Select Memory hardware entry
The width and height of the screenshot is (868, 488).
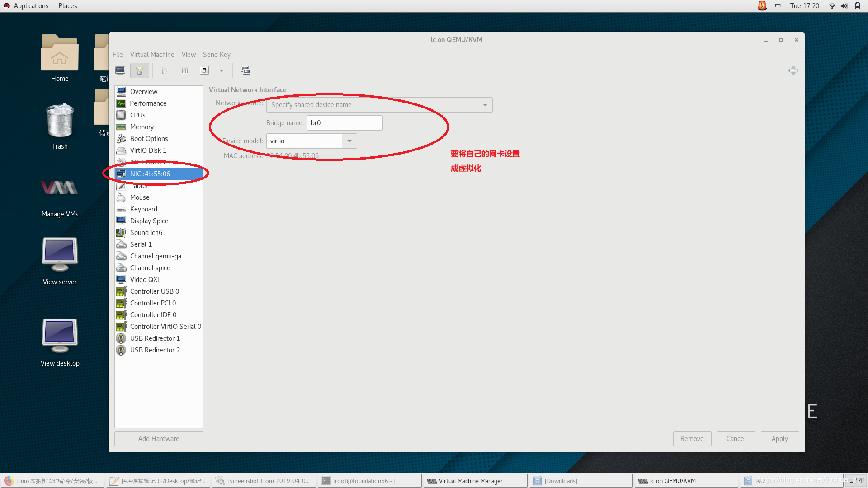(x=159, y=127)
